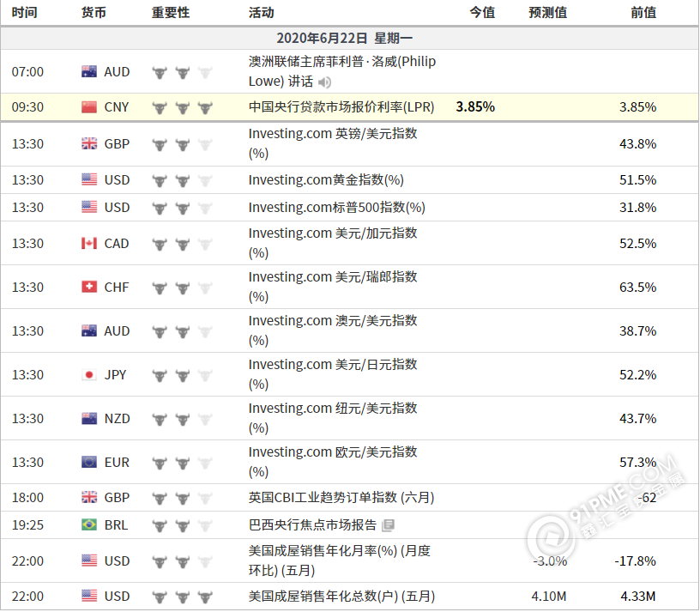Click the Australian flag in the 澳元/美元指数 row
The image size is (700, 612).
(x=89, y=330)
